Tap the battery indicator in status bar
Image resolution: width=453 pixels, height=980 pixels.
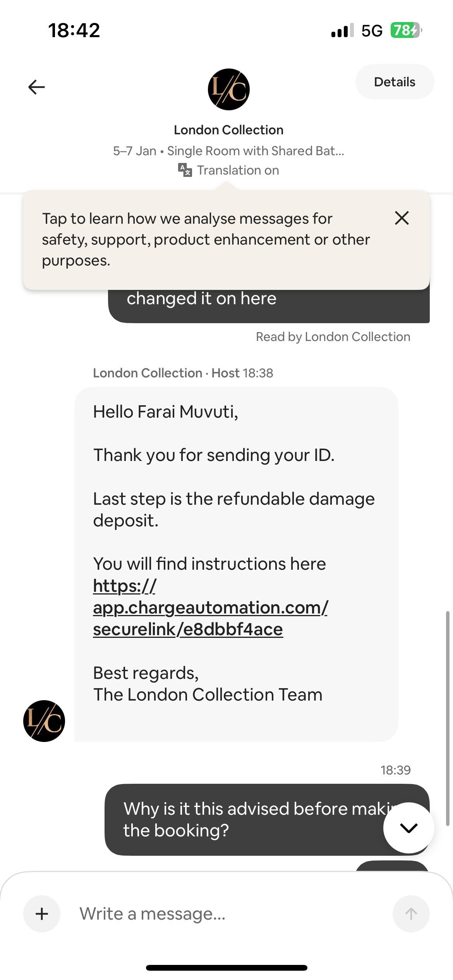405,30
